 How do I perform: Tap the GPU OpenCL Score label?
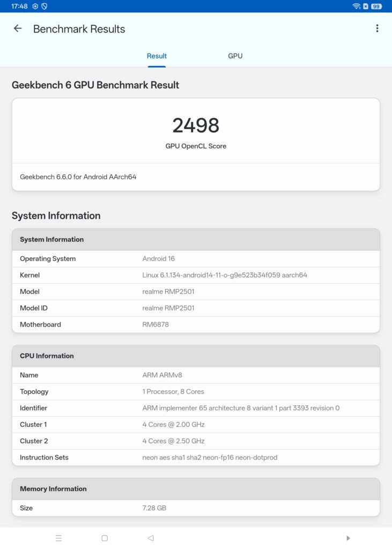point(196,146)
